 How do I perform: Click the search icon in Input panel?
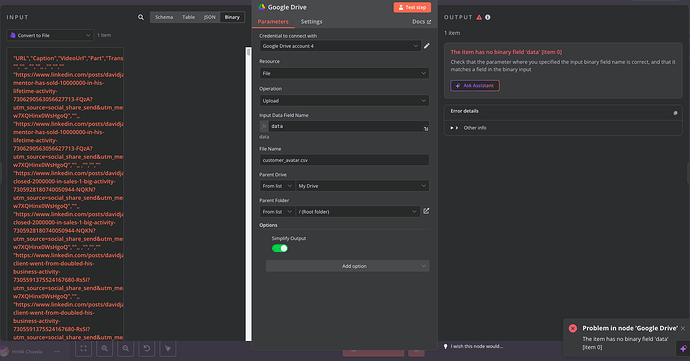[x=141, y=17]
